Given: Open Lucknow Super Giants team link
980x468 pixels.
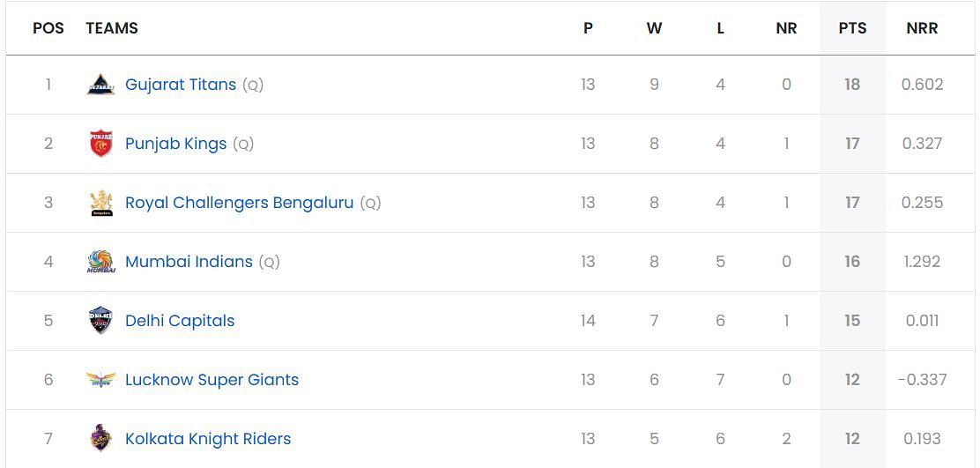Looking at the screenshot, I should 212,380.
